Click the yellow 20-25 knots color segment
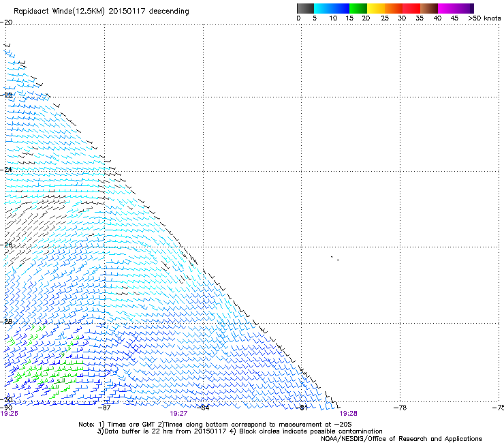 [x=376, y=8]
